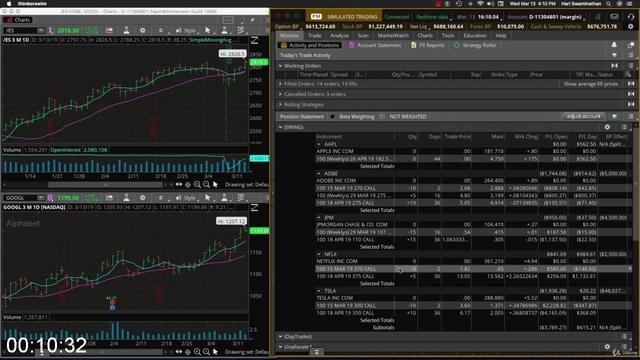This screenshot has width=640, height=360.
Task: Open platform settings gear near Cash & Sweep
Action: [x=631, y=26]
